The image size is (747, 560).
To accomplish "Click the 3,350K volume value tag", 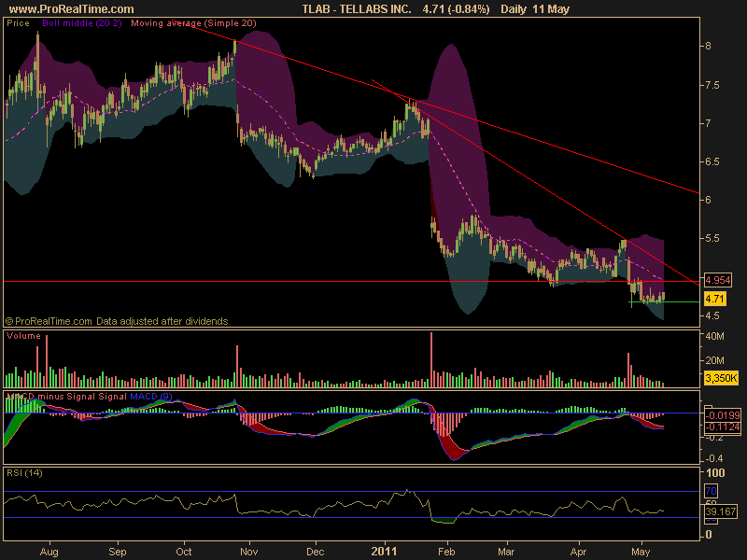I will [x=721, y=378].
